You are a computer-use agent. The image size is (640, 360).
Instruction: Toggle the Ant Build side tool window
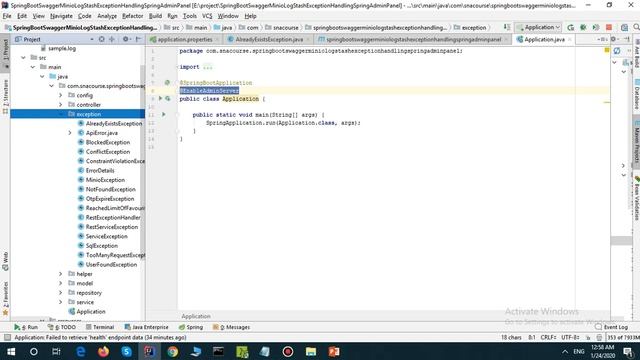[x=636, y=53]
